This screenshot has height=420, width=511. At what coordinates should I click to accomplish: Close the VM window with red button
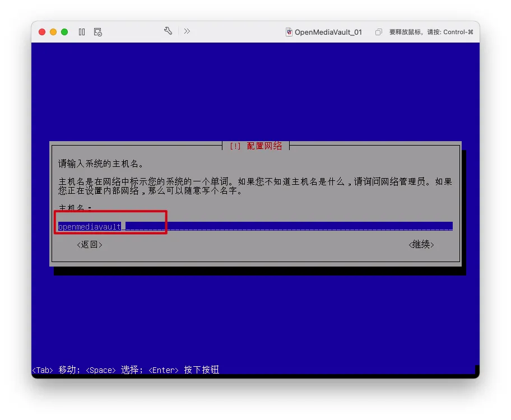(42, 32)
